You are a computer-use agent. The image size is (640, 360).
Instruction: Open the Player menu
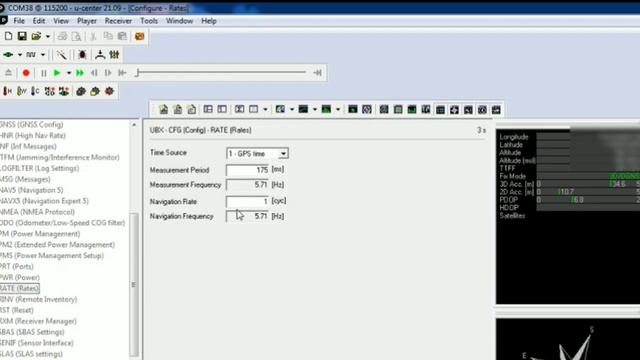87,21
